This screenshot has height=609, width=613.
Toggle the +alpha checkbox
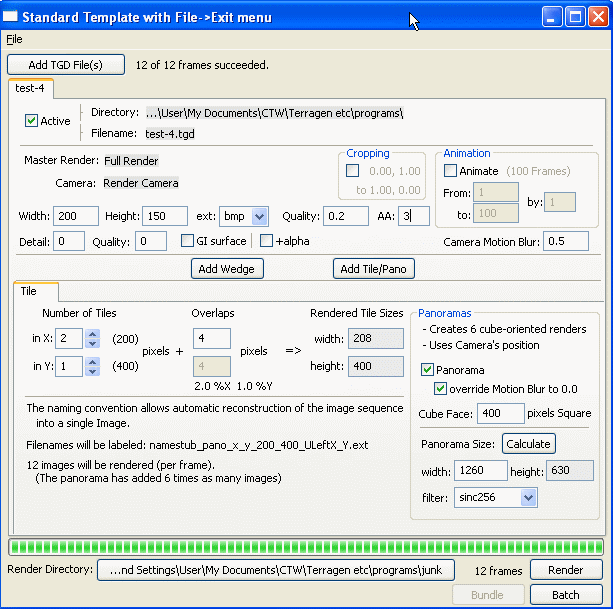tap(266, 240)
